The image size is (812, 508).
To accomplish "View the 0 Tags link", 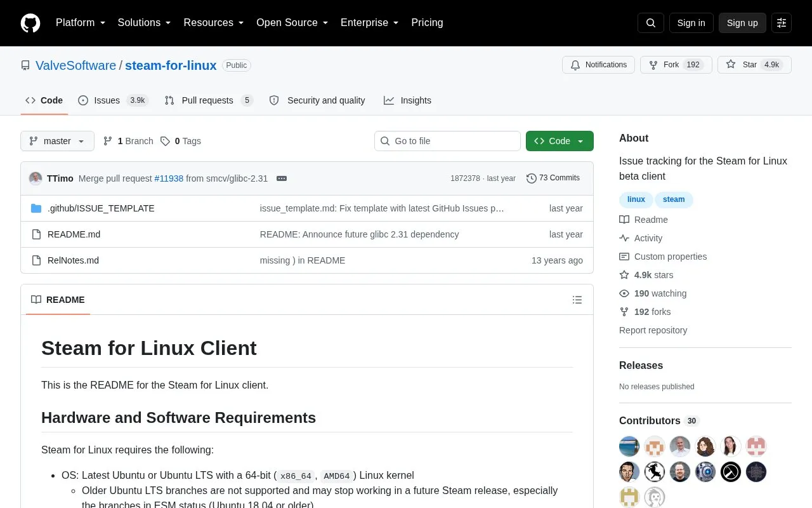I will coord(181,141).
